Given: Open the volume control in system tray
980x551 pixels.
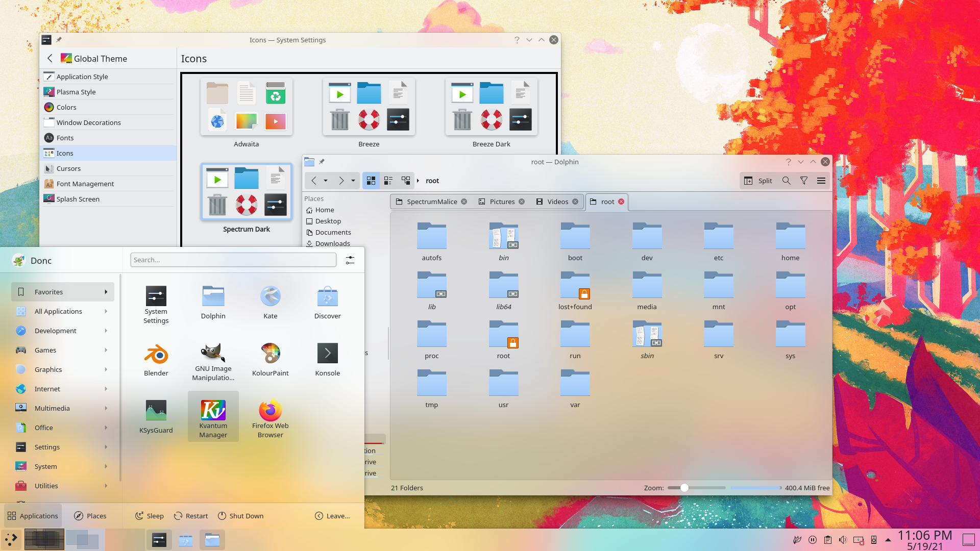Looking at the screenshot, I should [843, 540].
